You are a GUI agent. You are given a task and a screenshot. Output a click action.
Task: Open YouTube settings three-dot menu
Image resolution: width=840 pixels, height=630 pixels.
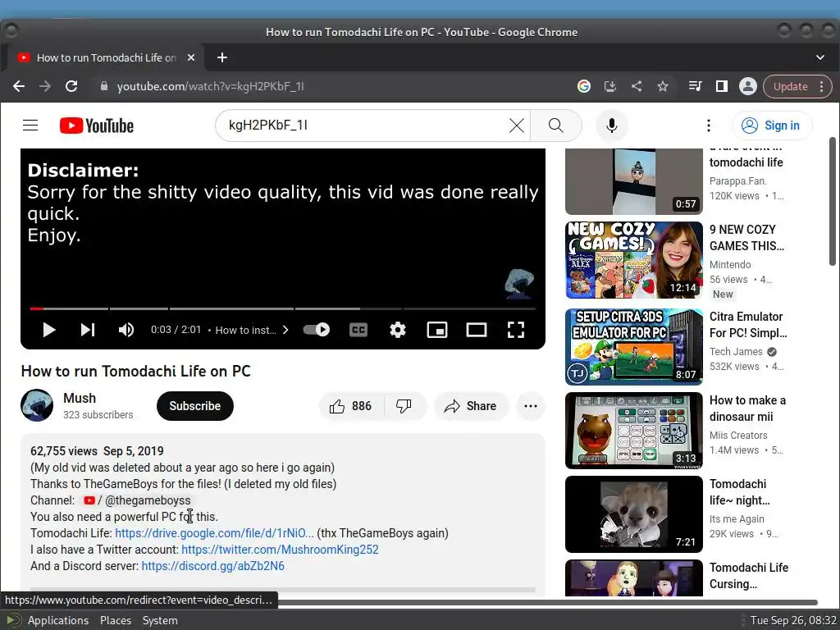708,126
